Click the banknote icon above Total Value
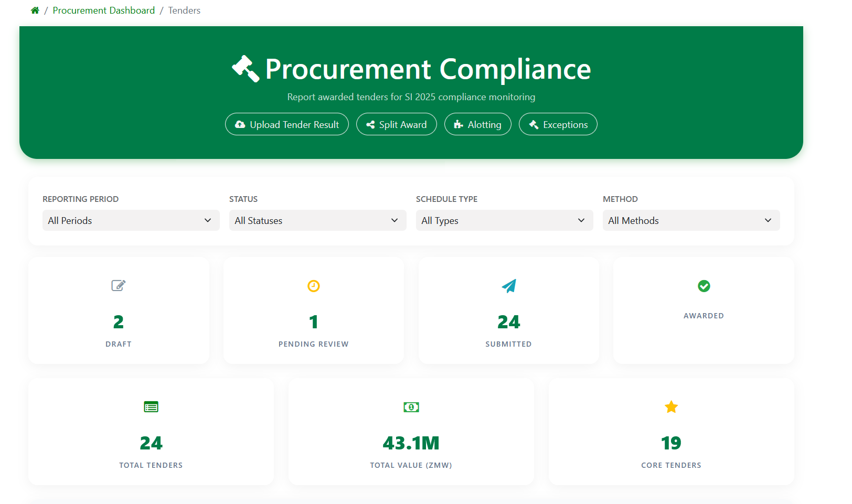 point(411,406)
